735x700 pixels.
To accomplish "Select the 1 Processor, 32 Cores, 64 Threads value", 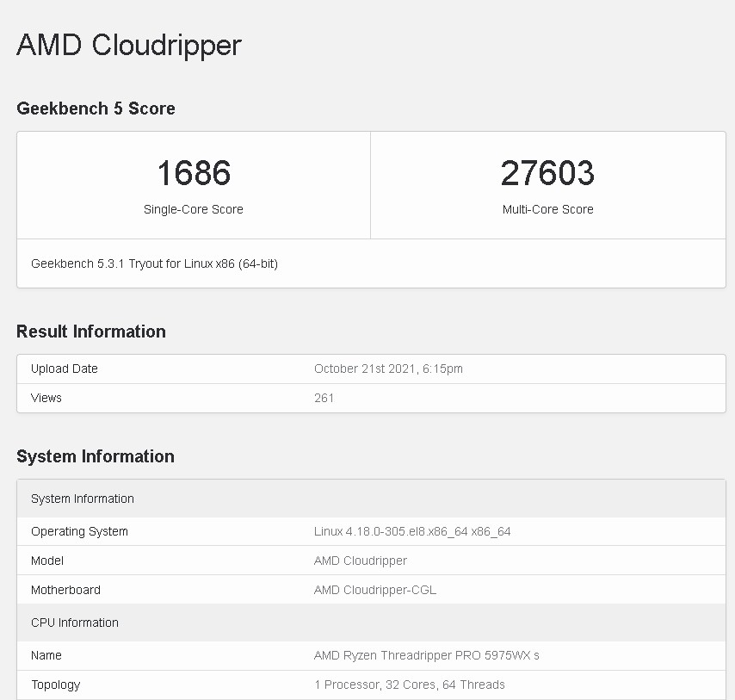I will (x=409, y=685).
